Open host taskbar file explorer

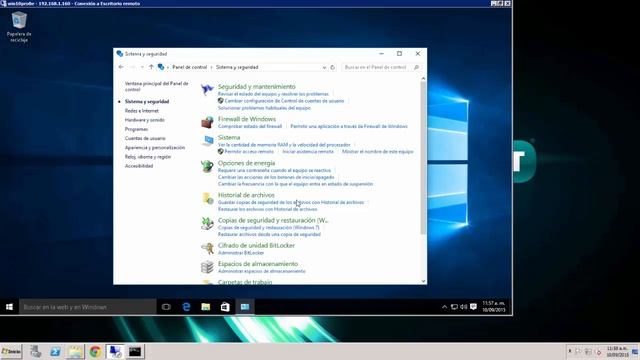75,351
